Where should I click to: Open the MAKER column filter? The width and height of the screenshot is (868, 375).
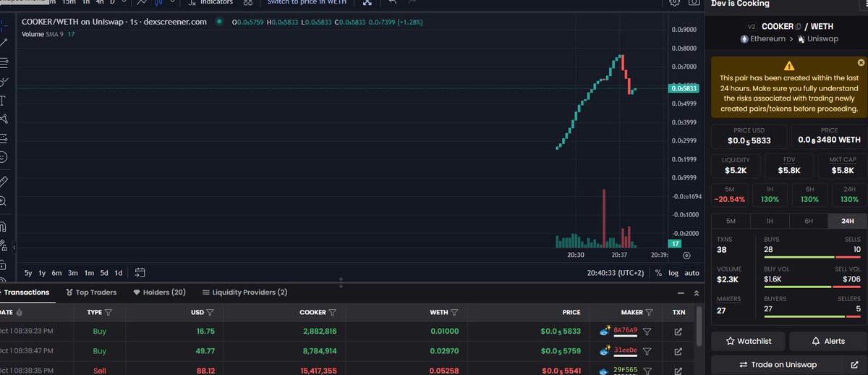click(649, 313)
